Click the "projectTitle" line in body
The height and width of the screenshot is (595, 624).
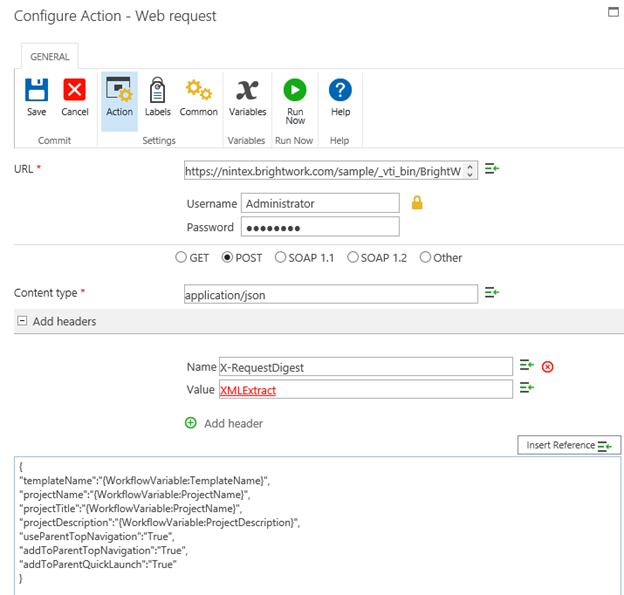131,508
